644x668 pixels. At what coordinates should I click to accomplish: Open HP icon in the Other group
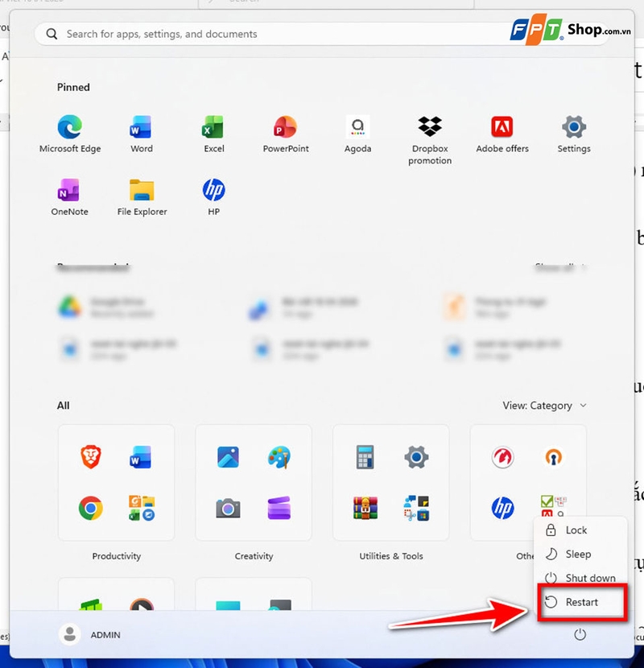tap(502, 508)
